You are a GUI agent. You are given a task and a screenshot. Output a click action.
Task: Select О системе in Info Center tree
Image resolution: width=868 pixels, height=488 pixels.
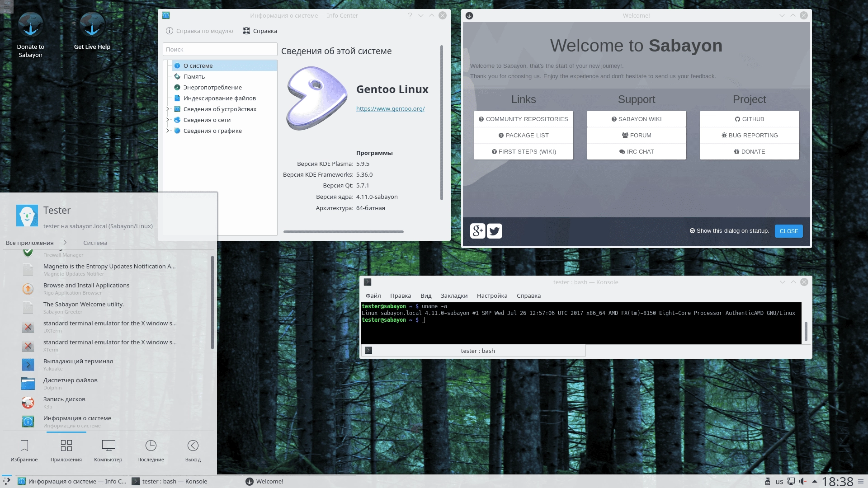point(224,66)
